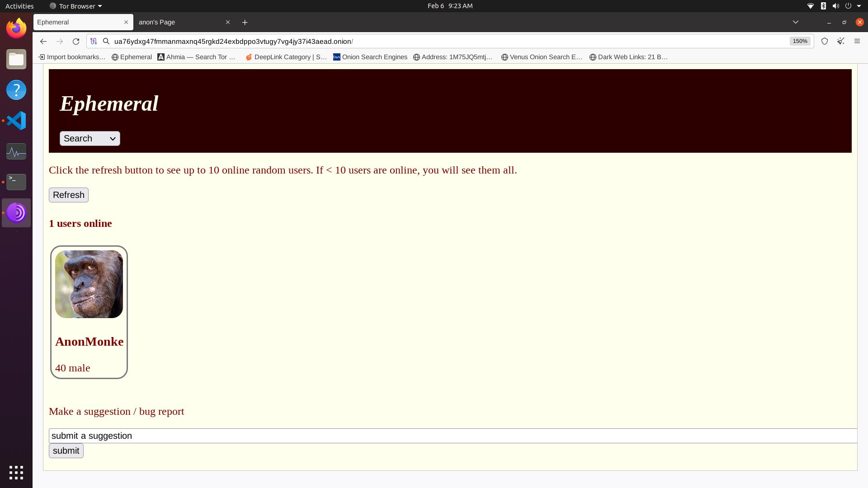Open AnonMonke chimp profile picture
Viewport: 868px width, 488px height.
(89, 284)
